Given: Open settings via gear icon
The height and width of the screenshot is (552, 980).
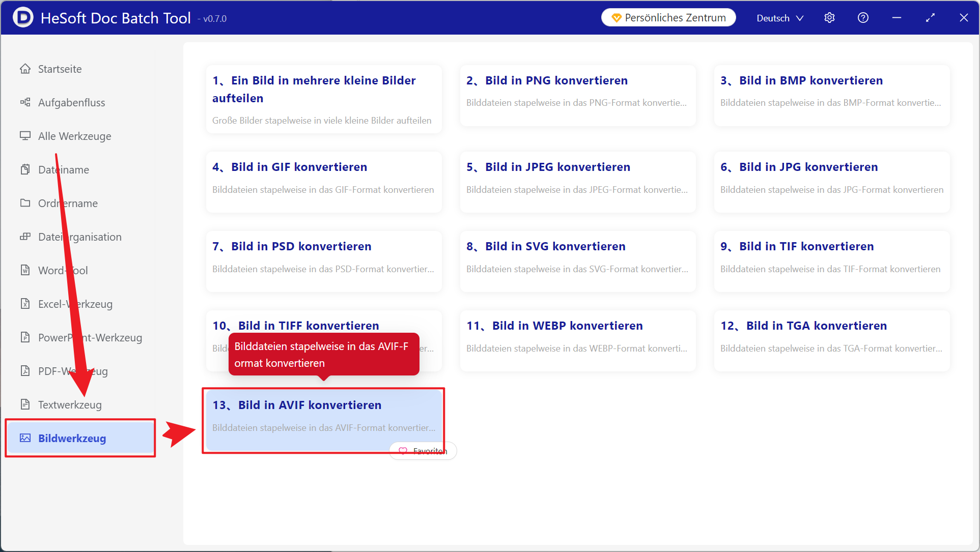Looking at the screenshot, I should click(x=829, y=18).
